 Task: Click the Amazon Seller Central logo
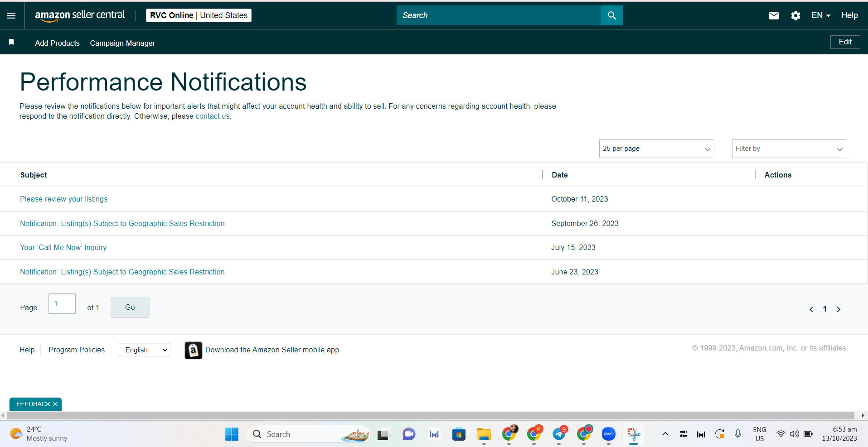coord(80,15)
